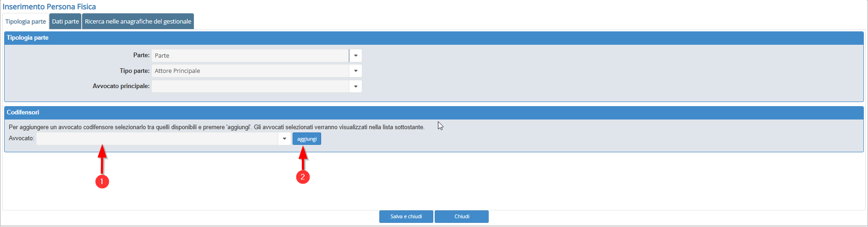Click the field showing Attore Principale

pyautogui.click(x=250, y=71)
